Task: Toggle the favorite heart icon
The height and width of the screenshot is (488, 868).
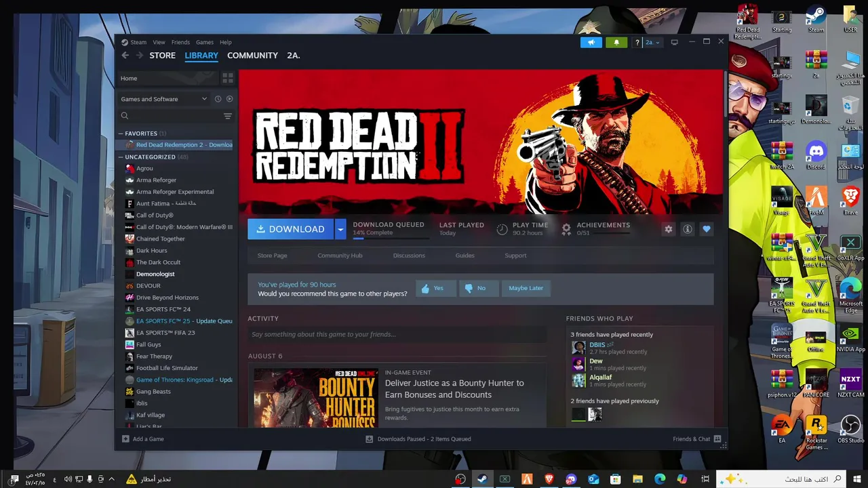Action: [x=707, y=229]
